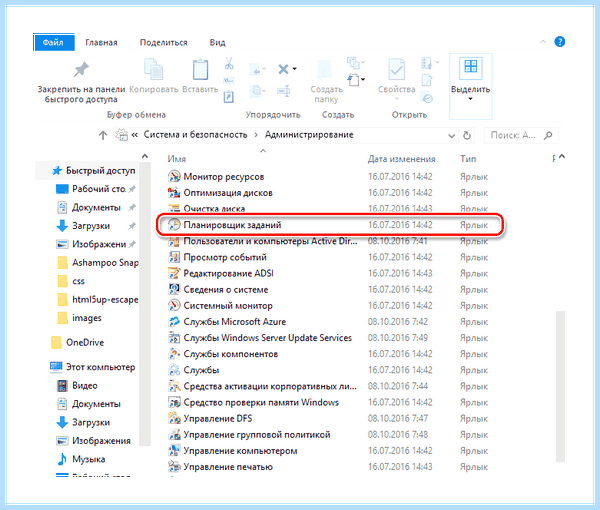Image resolution: width=600 pixels, height=510 pixels.
Task: Click the Службы компонентов icon
Action: click(x=174, y=354)
